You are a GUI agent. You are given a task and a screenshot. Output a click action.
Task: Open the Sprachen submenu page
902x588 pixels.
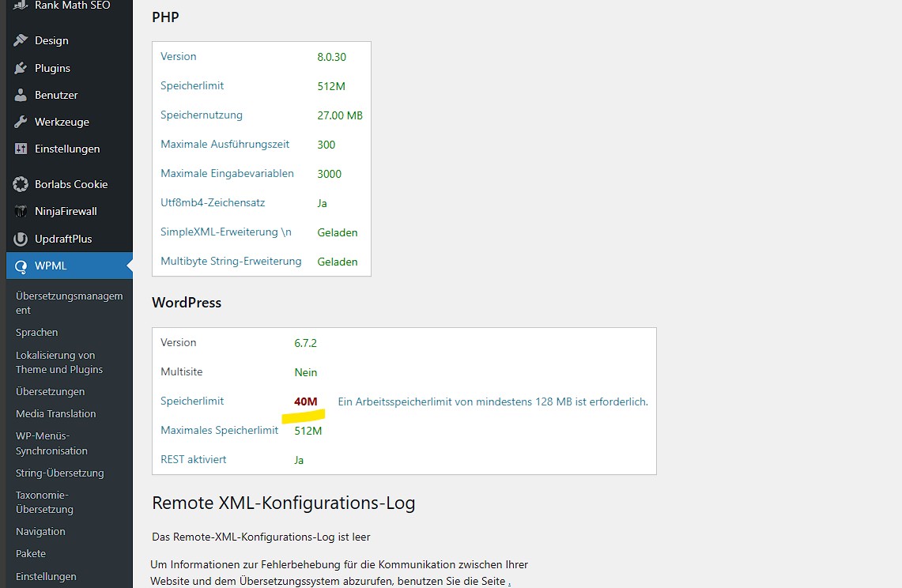[36, 333]
